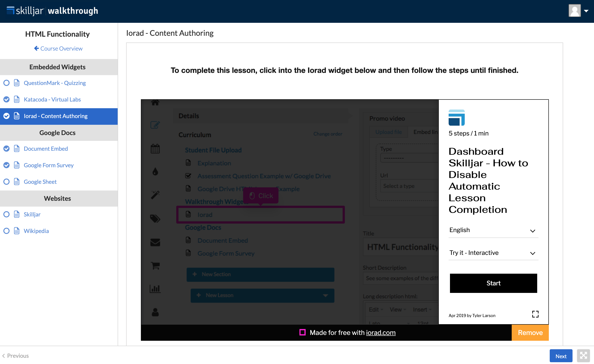Expand the Try it - Interactive dropdown
The height and width of the screenshot is (364, 594).
click(493, 253)
